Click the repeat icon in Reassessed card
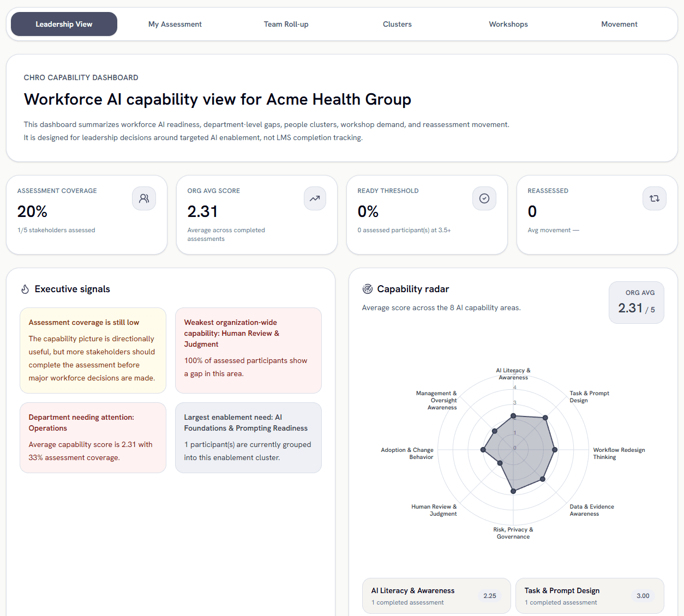 (x=655, y=198)
